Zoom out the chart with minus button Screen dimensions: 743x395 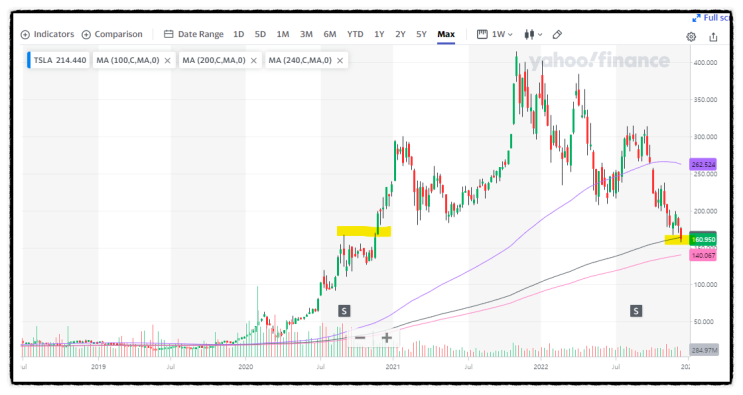[x=360, y=338]
